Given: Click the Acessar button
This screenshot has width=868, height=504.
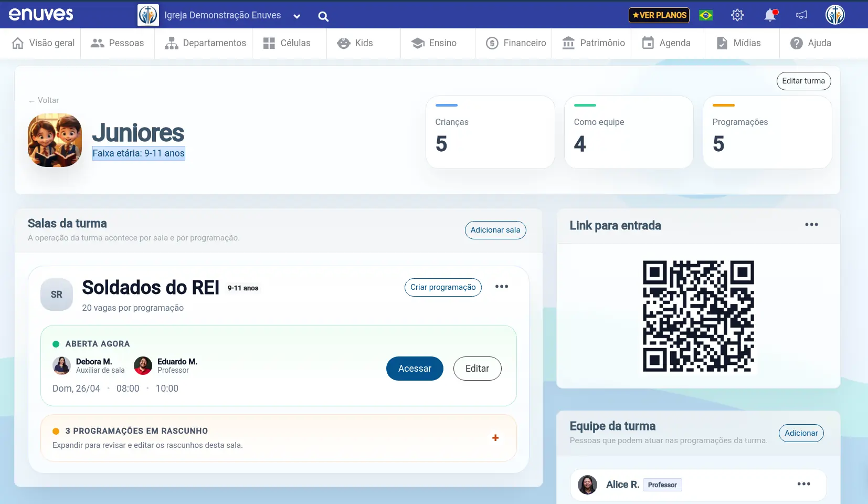Looking at the screenshot, I should click(415, 369).
